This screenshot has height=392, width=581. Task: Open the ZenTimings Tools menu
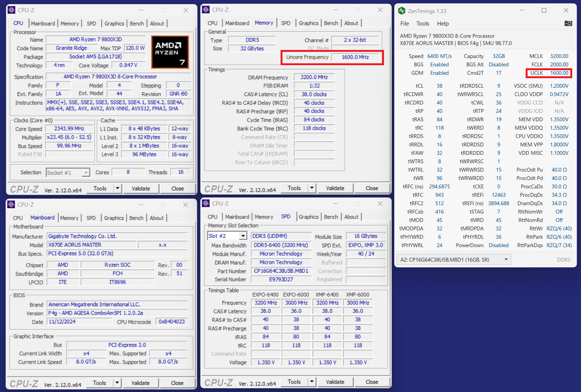pyautogui.click(x=423, y=24)
